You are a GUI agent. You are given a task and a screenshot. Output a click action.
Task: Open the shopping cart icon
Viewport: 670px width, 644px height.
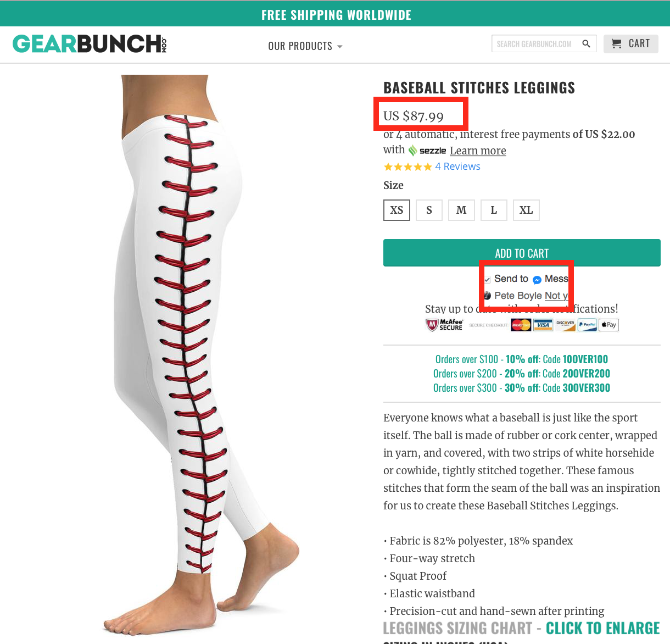[x=617, y=44]
